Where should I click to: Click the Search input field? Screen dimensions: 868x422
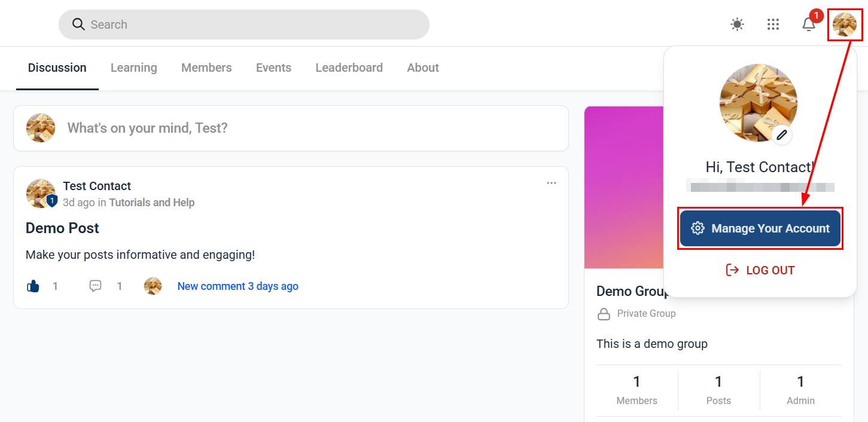tap(244, 25)
